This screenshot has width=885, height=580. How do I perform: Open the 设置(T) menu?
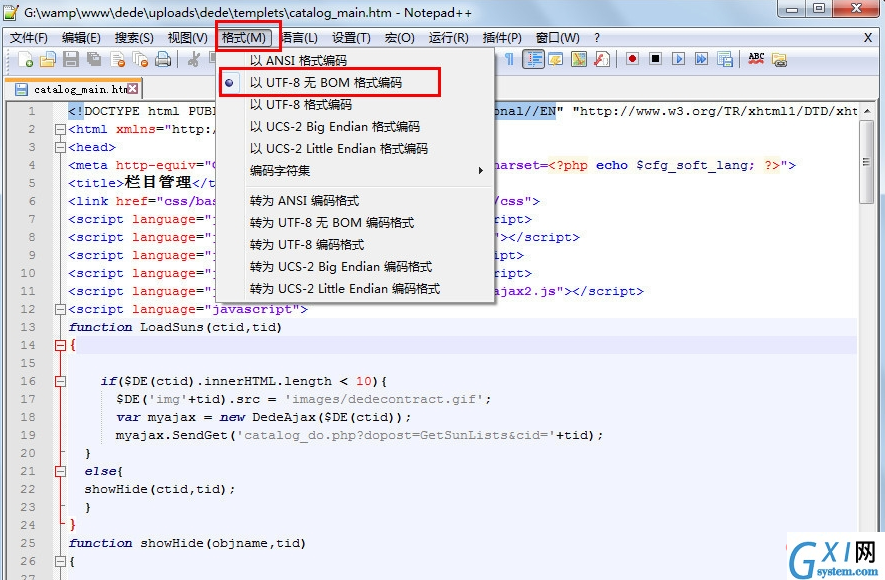click(351, 38)
